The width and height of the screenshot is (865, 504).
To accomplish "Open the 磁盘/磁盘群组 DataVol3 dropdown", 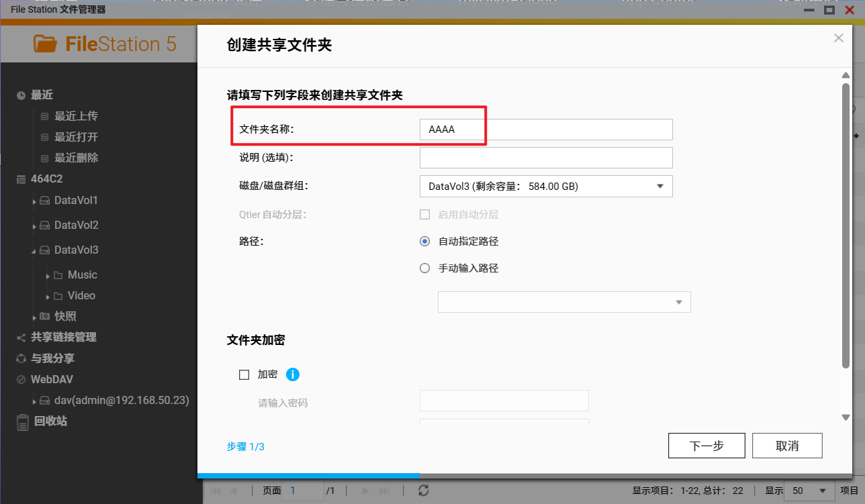I will 546,187.
